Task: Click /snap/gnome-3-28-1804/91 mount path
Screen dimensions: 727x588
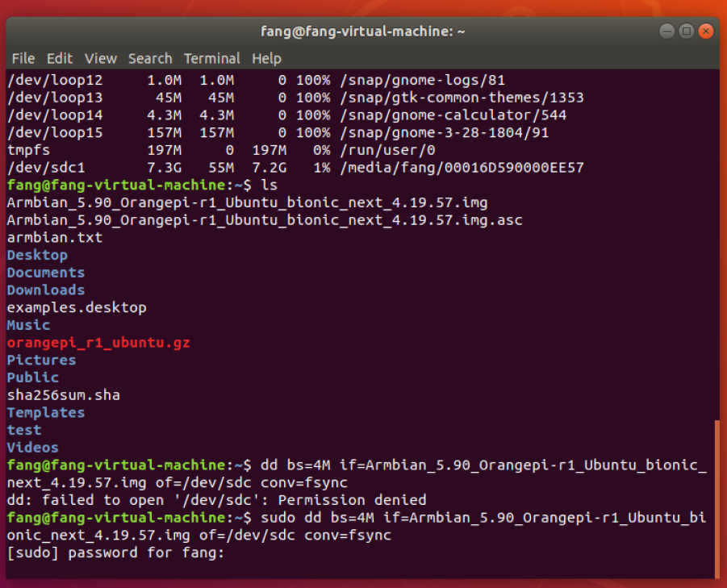Action: point(444,132)
